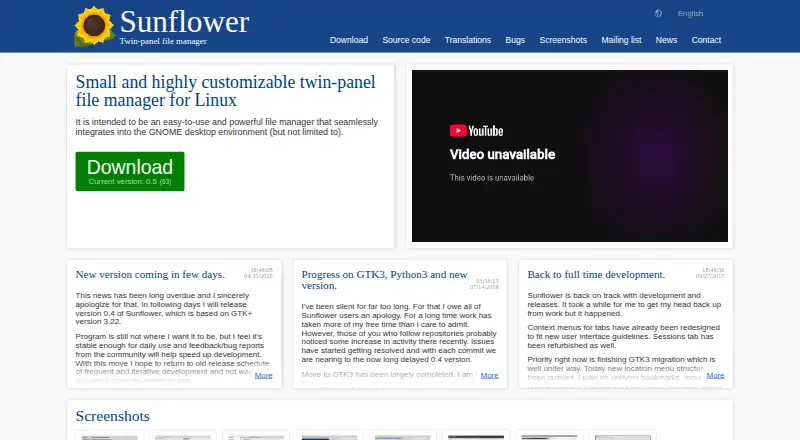Click the Screenshots section heading

(113, 416)
